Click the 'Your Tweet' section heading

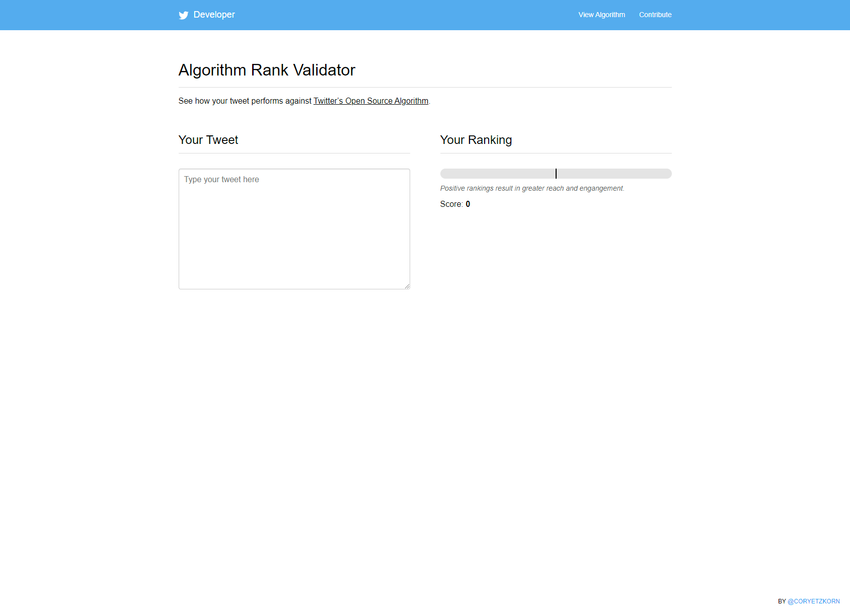click(x=208, y=140)
